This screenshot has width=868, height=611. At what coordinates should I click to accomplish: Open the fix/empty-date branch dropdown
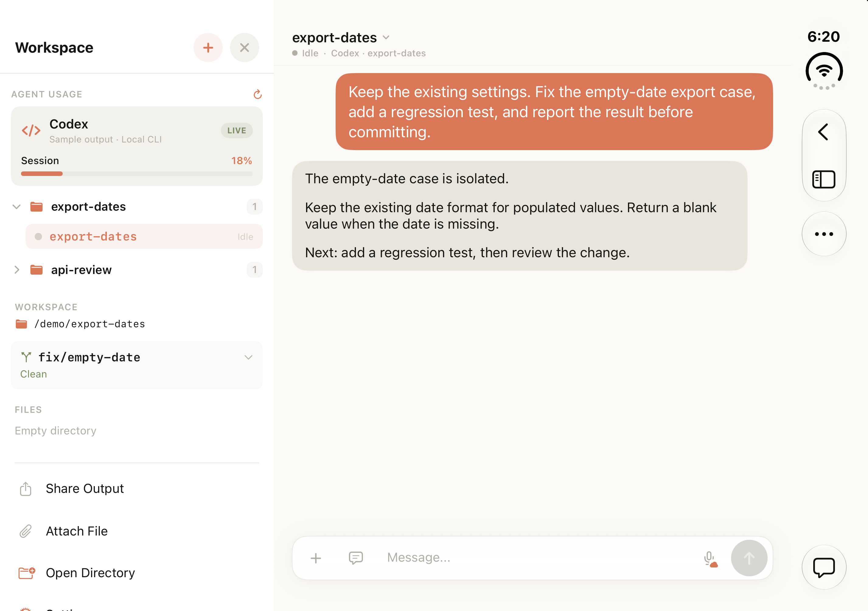coord(248,357)
